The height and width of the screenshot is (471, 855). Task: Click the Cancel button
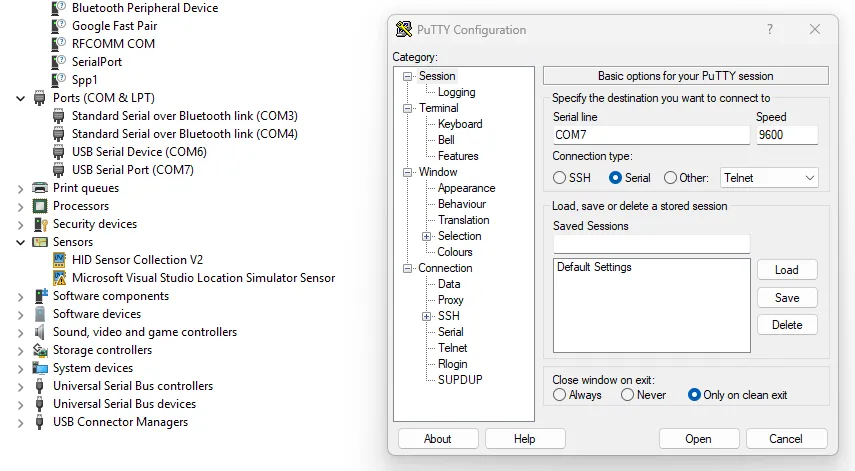786,439
